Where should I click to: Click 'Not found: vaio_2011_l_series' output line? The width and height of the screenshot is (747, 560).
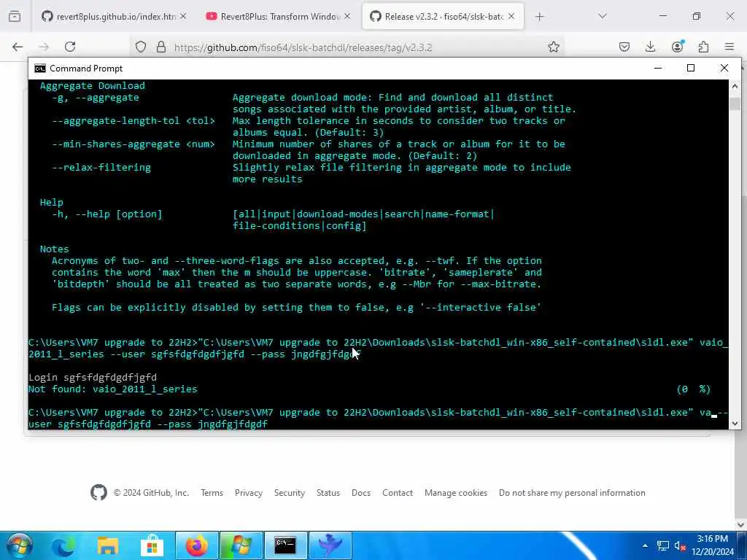tap(113, 389)
